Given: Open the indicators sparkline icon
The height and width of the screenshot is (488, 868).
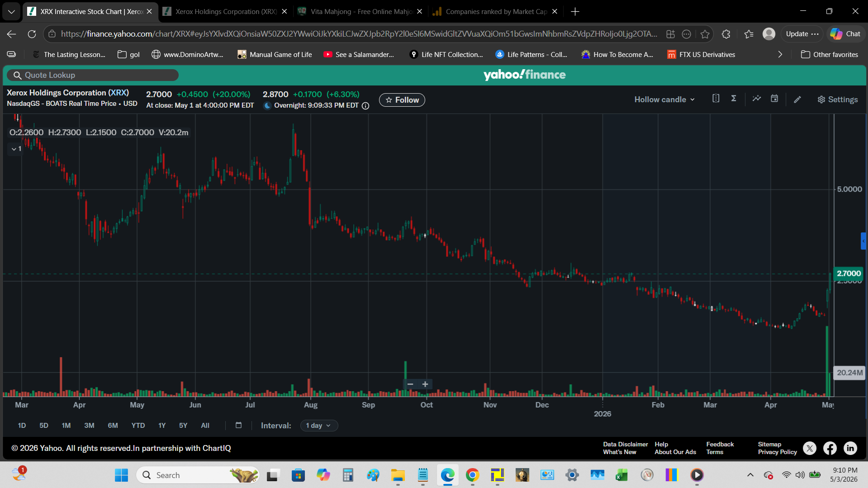Looking at the screenshot, I should [756, 99].
